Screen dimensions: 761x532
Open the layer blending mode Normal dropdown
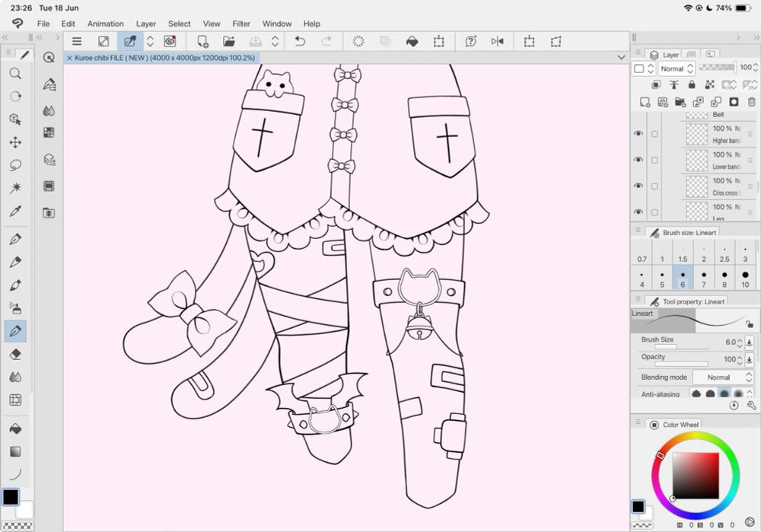click(x=675, y=68)
